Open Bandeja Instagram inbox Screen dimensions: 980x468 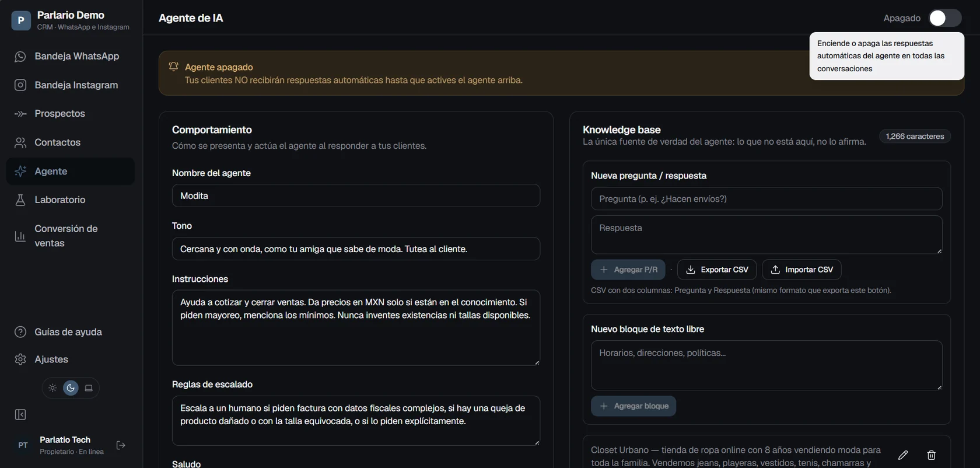click(70, 85)
